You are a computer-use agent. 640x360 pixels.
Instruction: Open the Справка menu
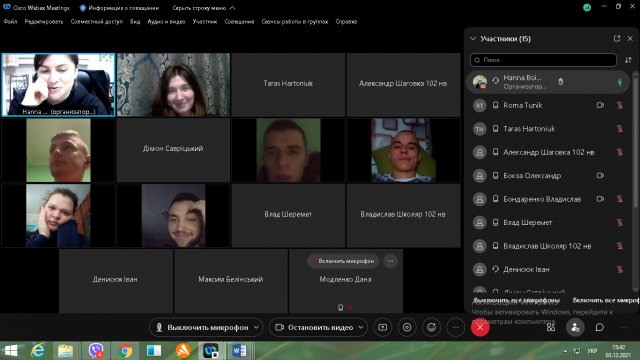[x=346, y=22]
